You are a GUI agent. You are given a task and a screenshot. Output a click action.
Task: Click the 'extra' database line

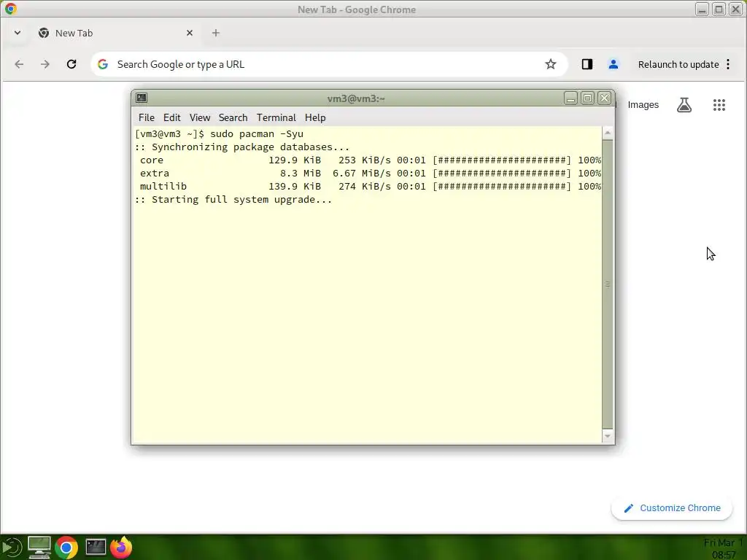pyautogui.click(x=370, y=174)
